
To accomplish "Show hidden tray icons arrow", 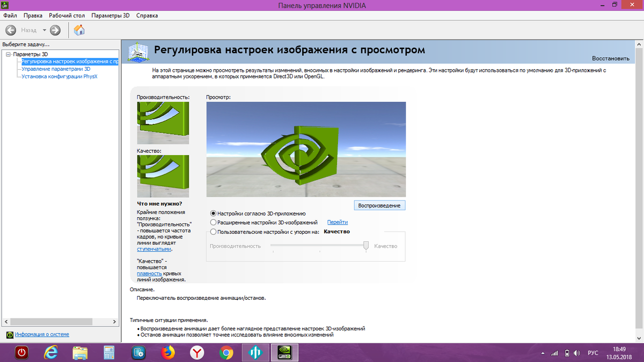I will point(544,353).
